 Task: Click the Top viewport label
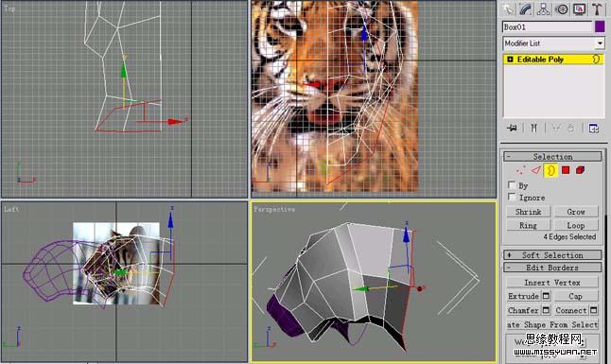click(x=9, y=9)
